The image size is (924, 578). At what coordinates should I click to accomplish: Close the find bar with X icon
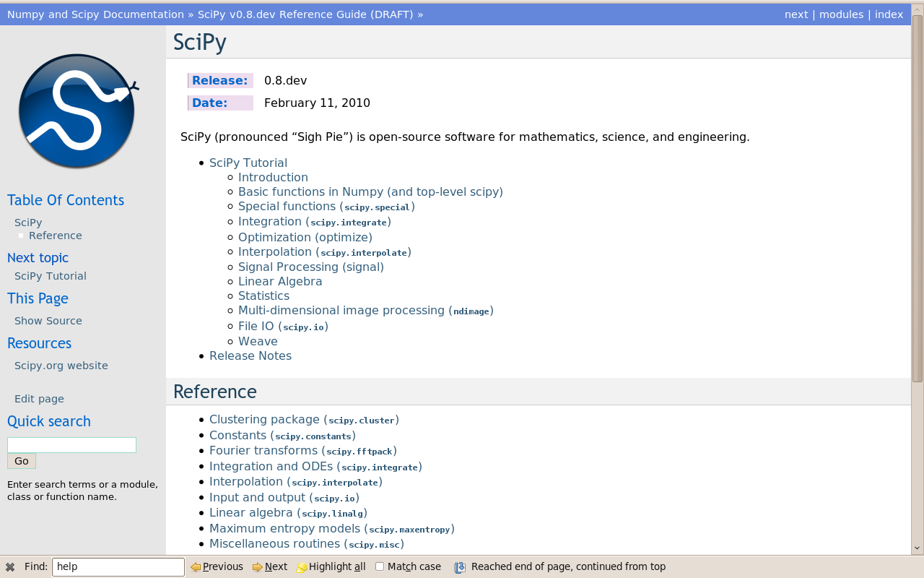click(10, 567)
